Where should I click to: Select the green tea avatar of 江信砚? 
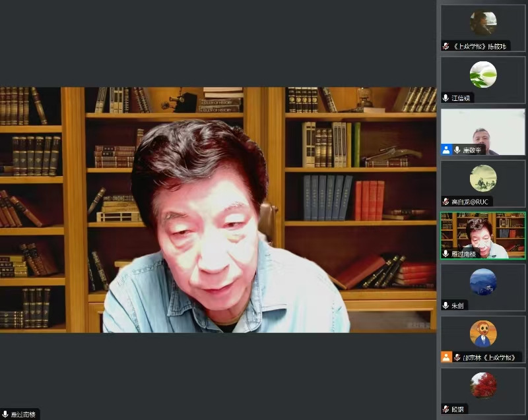click(483, 75)
